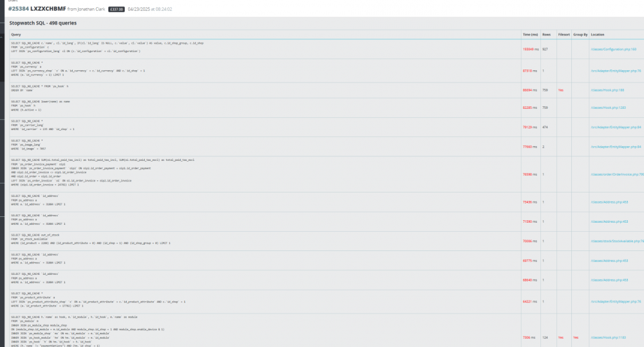
Task: Sort by the Location column header
Action: click(598, 35)
